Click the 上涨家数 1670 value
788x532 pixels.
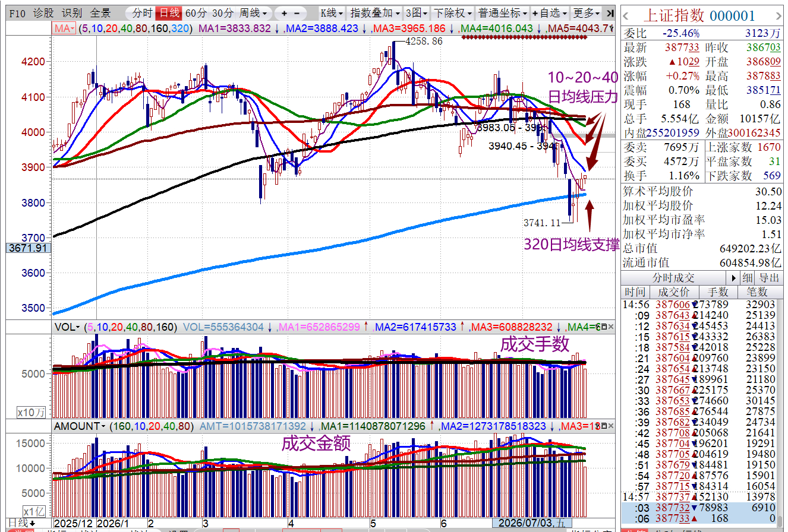tap(770, 147)
